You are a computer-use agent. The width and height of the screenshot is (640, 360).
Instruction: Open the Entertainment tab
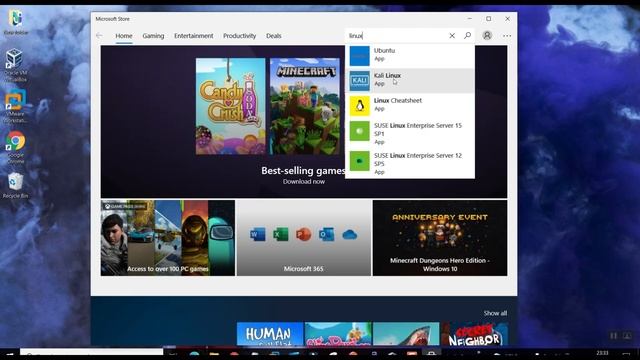coord(193,36)
